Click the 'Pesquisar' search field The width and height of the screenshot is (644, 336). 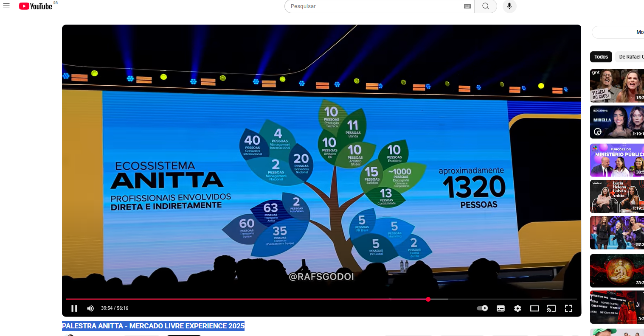374,6
